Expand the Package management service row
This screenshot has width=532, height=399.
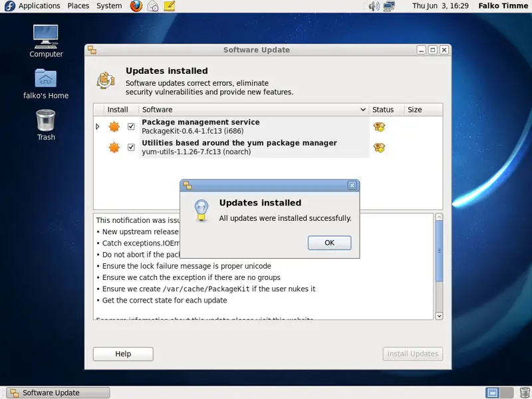pos(98,126)
